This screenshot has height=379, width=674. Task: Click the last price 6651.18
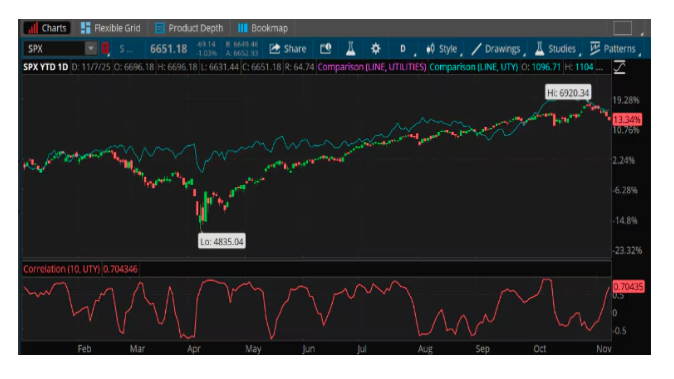pyautogui.click(x=168, y=49)
